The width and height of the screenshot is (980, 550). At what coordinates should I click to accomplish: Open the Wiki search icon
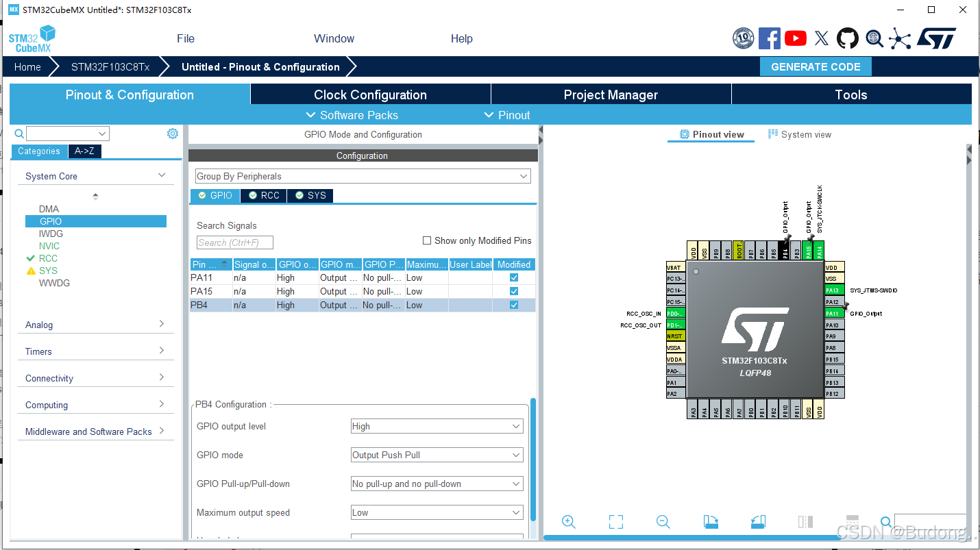(874, 38)
